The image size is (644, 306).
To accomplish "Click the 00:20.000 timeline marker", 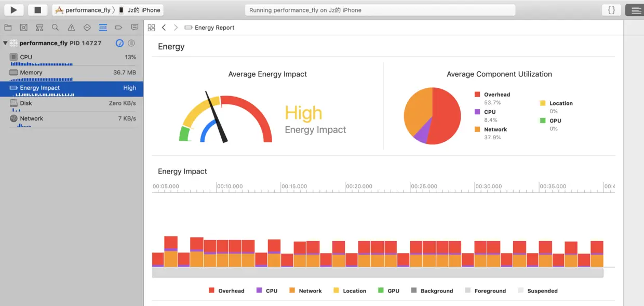I will point(359,186).
